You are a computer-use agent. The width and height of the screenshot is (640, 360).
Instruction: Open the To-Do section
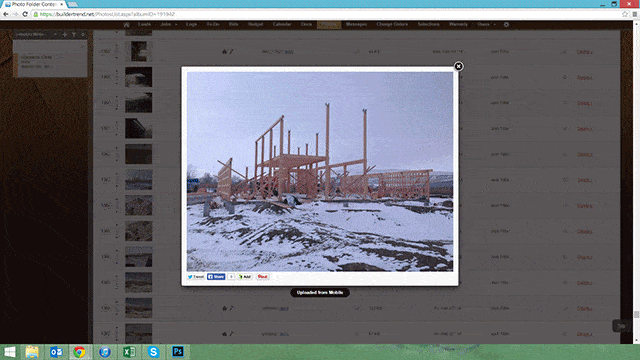(213, 24)
